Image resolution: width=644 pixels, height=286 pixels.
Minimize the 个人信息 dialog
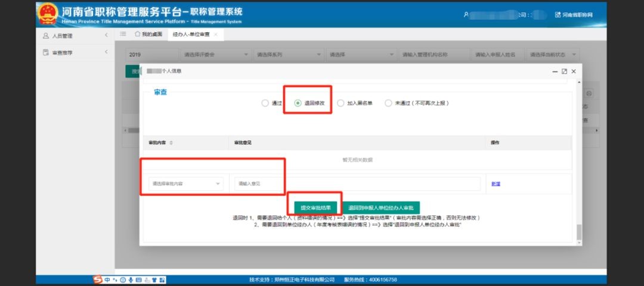tap(555, 72)
